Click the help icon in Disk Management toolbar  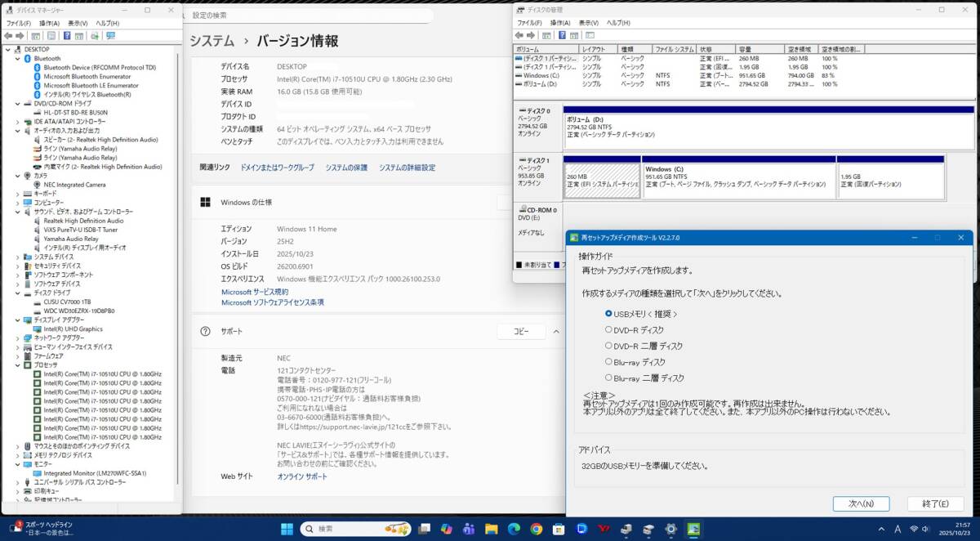[x=562, y=34]
